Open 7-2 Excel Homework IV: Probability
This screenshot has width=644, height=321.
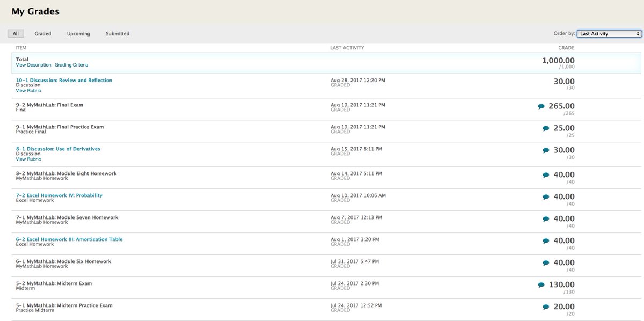tap(59, 195)
